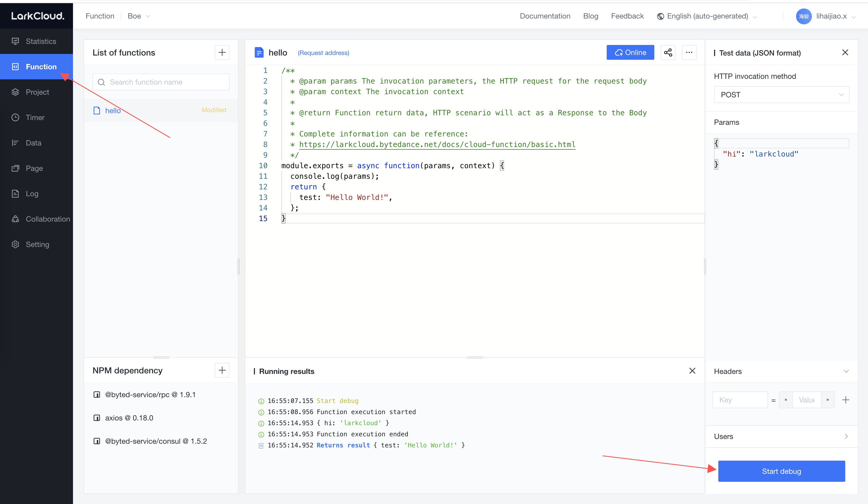
Task: Focus the Search function name field
Action: [161, 82]
